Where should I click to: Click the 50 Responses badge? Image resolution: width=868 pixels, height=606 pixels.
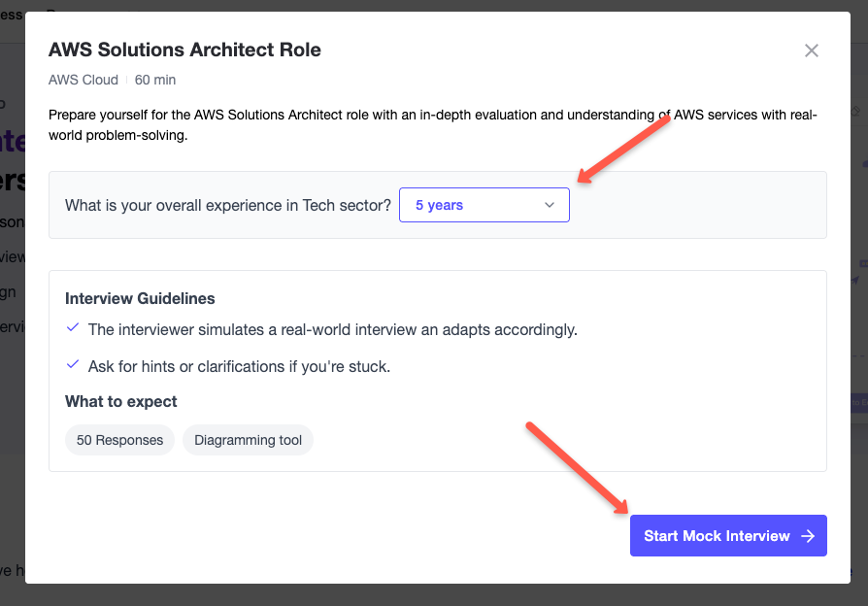(119, 440)
